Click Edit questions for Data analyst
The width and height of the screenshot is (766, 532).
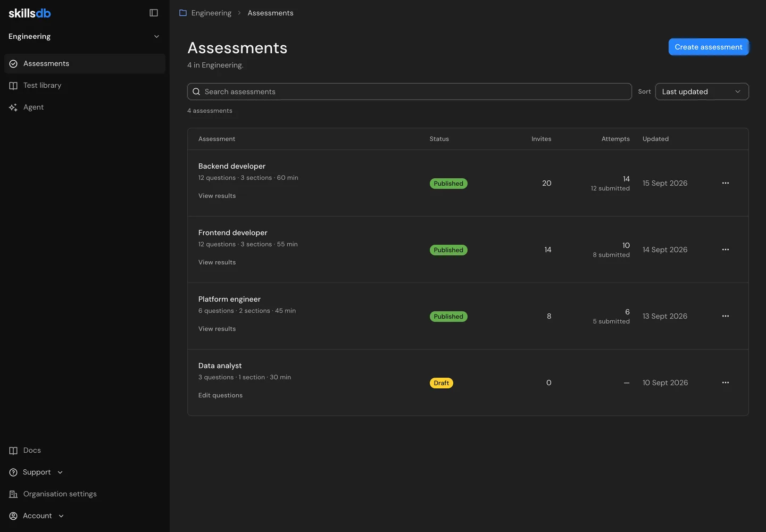[220, 395]
